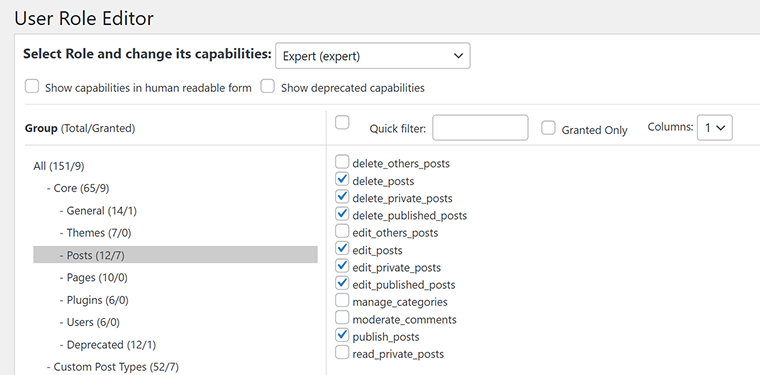Image resolution: width=760 pixels, height=375 pixels.
Task: Check the delete_others_posts capability
Action: tap(342, 162)
